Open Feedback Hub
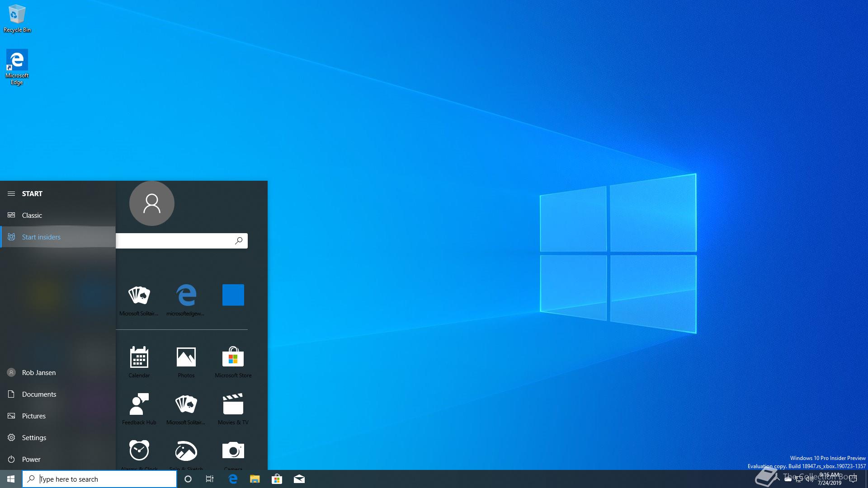The image size is (868, 488). tap(139, 409)
